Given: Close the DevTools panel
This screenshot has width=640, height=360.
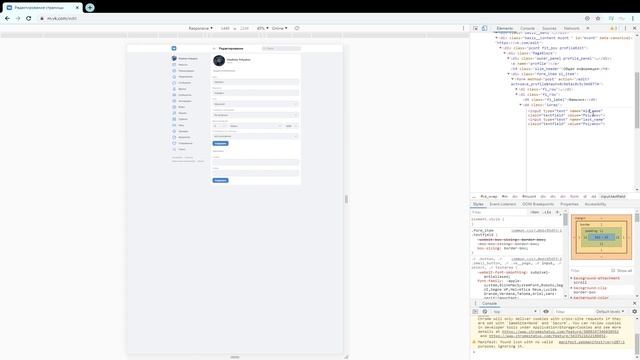Looking at the screenshot, I should point(634,28).
